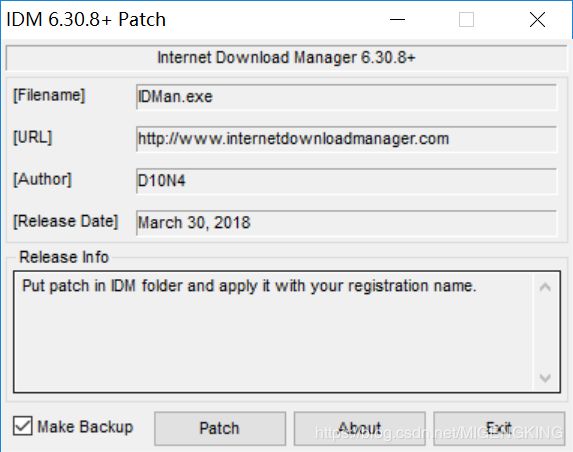
Task: Minimize the IDM Patch window
Action: click(397, 19)
